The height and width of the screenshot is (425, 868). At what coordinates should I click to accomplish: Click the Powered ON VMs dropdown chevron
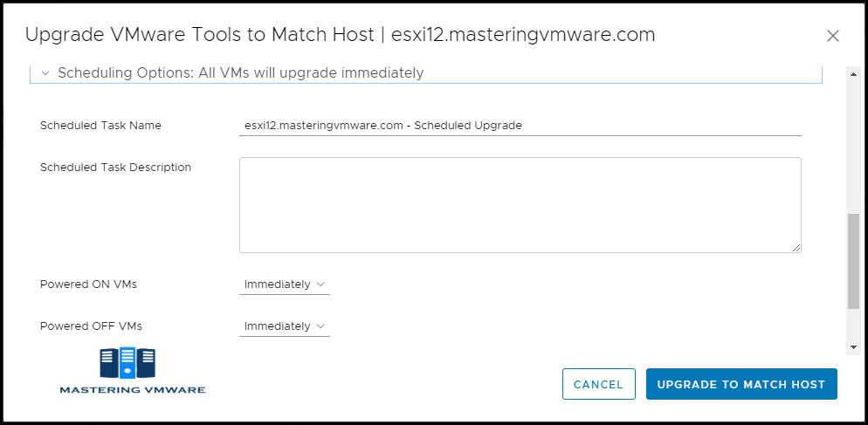pyautogui.click(x=320, y=284)
